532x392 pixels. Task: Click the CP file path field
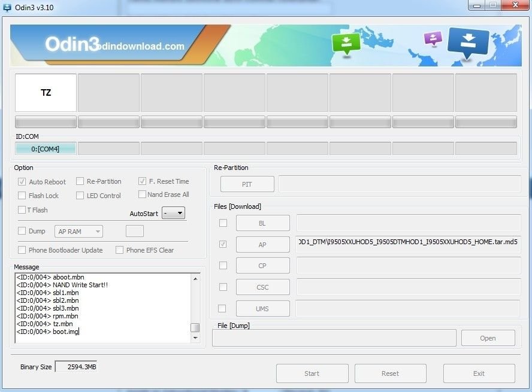409,265
